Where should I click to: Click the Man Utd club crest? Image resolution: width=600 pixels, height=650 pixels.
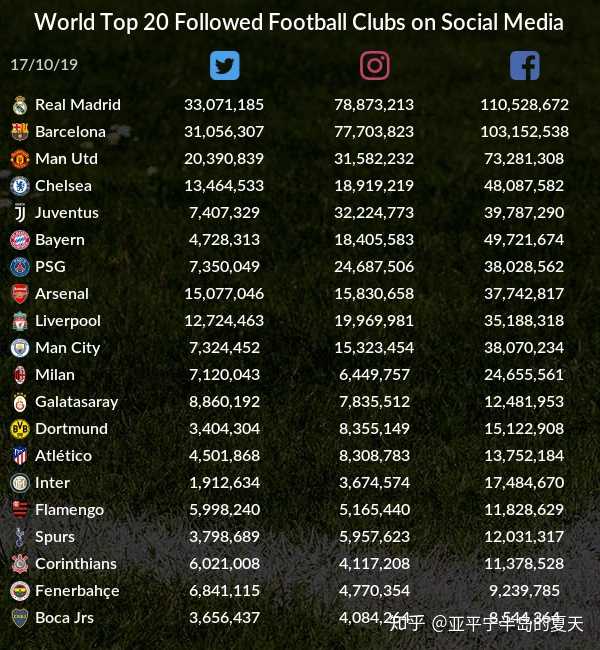coord(20,159)
